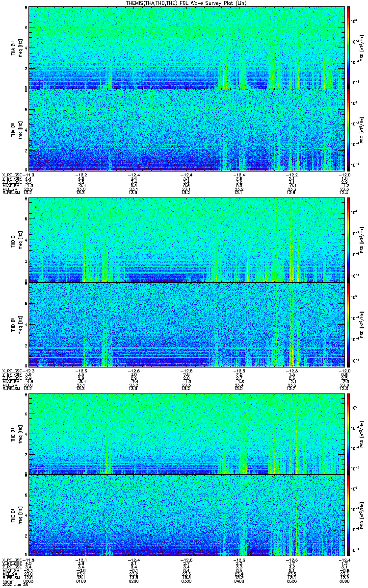Click the "0200" time tick label
Viewport: 368px width, 588px height.
(134, 581)
